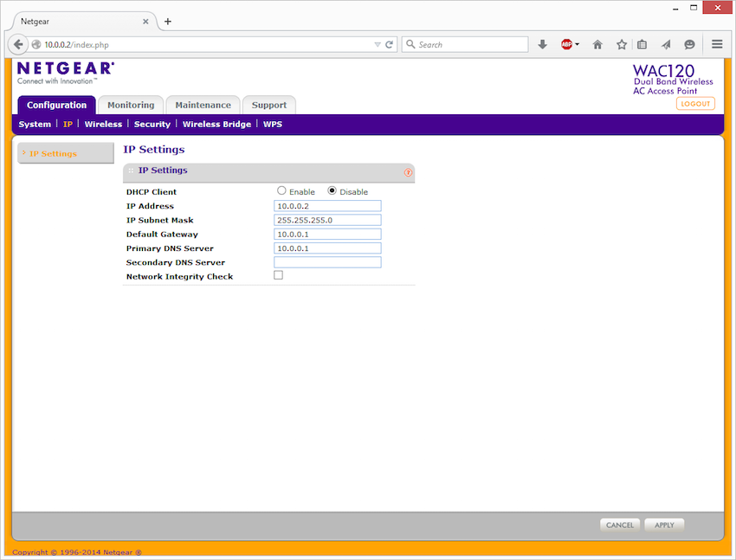This screenshot has height=560, width=736.
Task: Click the IP Address field
Action: pos(327,206)
